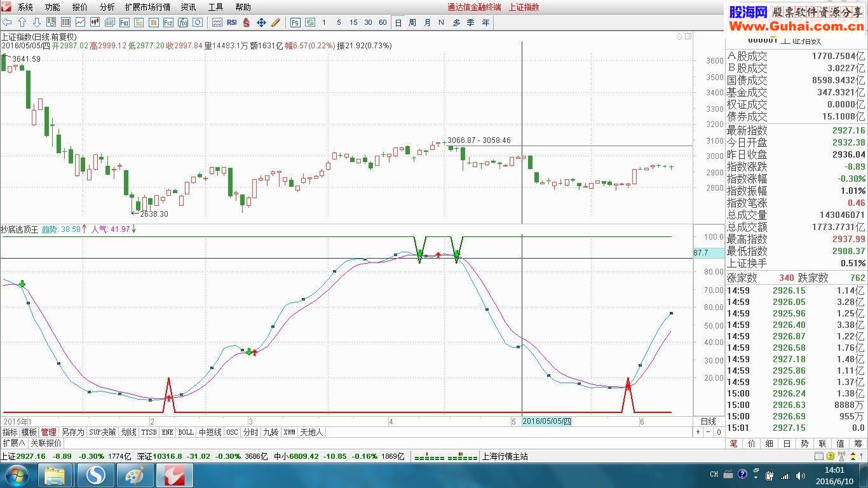Open Sogou browser from taskbar
Viewport: 868px width, 488px height.
tap(97, 475)
